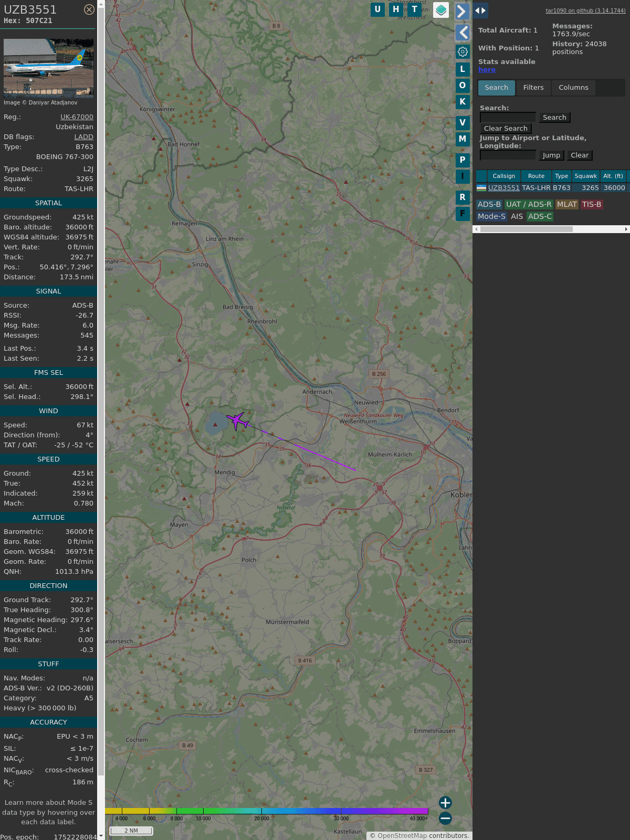The width and height of the screenshot is (630, 840).
Task: Toggle sidebar width with double-arrow button
Action: pos(480,10)
